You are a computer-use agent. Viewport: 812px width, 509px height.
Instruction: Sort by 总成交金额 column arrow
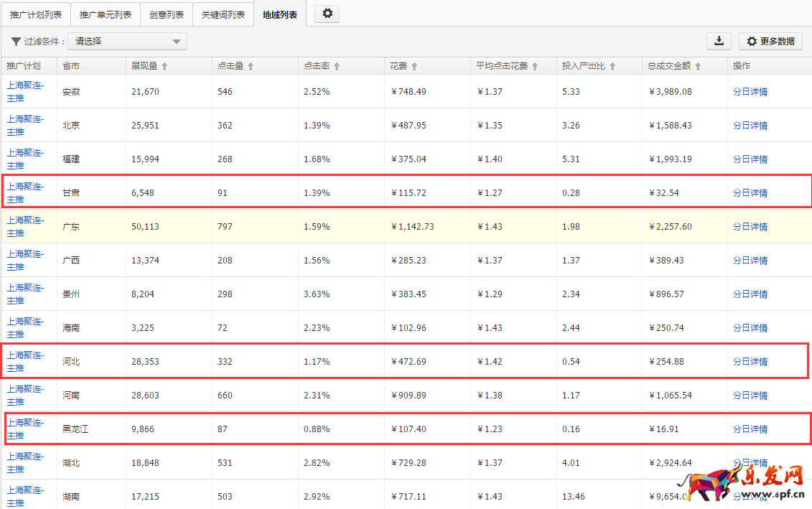coord(698,66)
